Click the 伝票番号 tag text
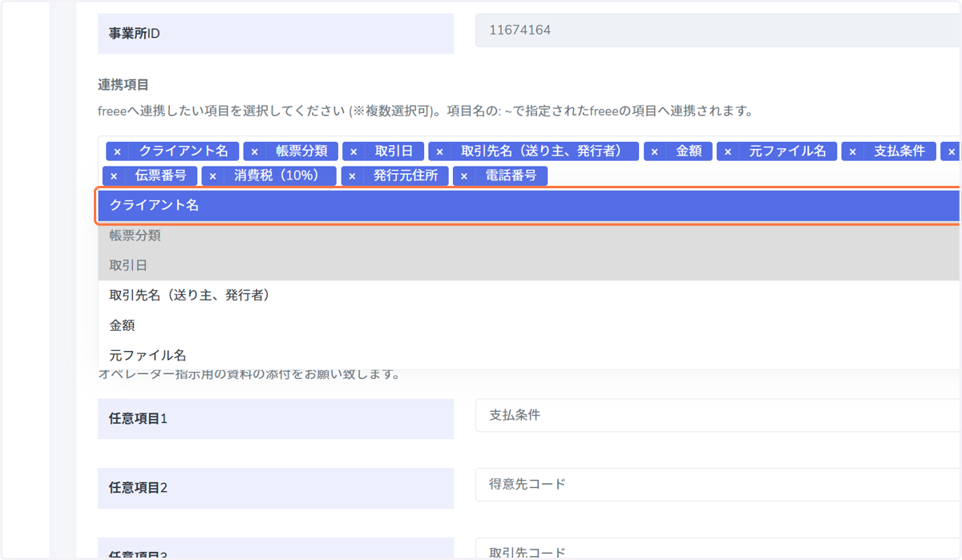962x560 pixels. (x=161, y=175)
